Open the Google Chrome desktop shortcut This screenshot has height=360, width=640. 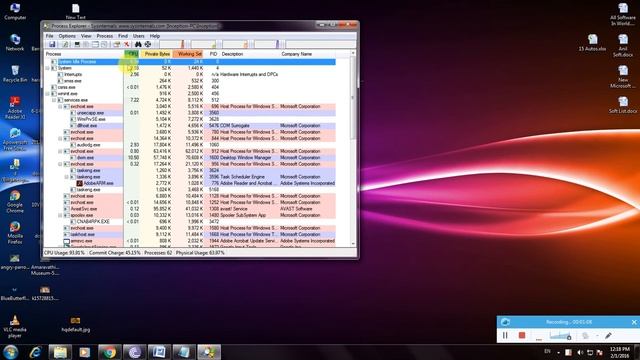point(15,202)
